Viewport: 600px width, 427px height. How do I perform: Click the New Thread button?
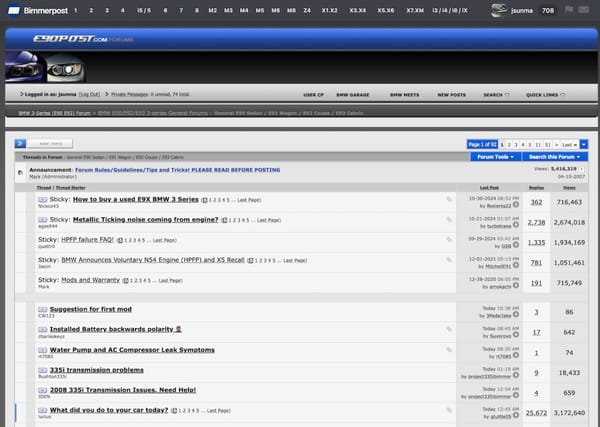(x=50, y=143)
